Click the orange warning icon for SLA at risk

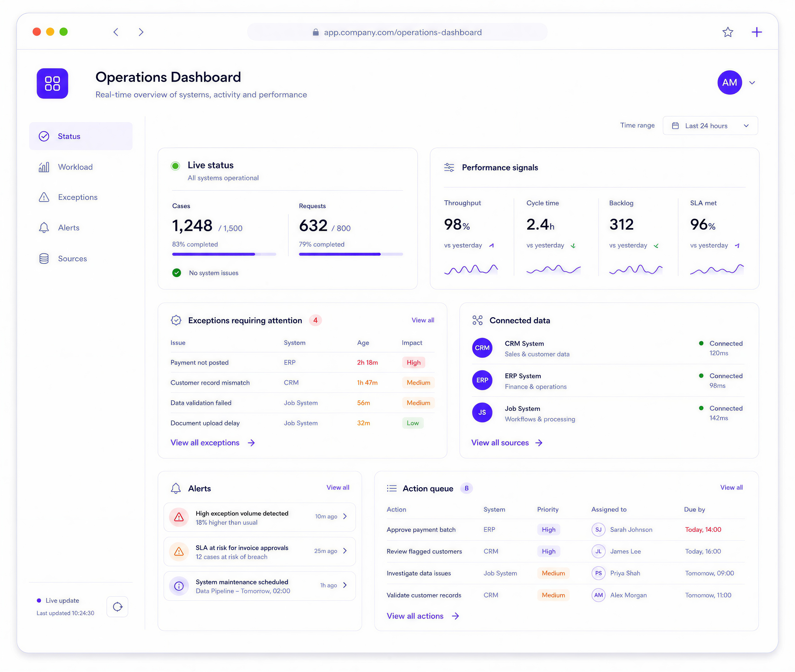click(179, 552)
